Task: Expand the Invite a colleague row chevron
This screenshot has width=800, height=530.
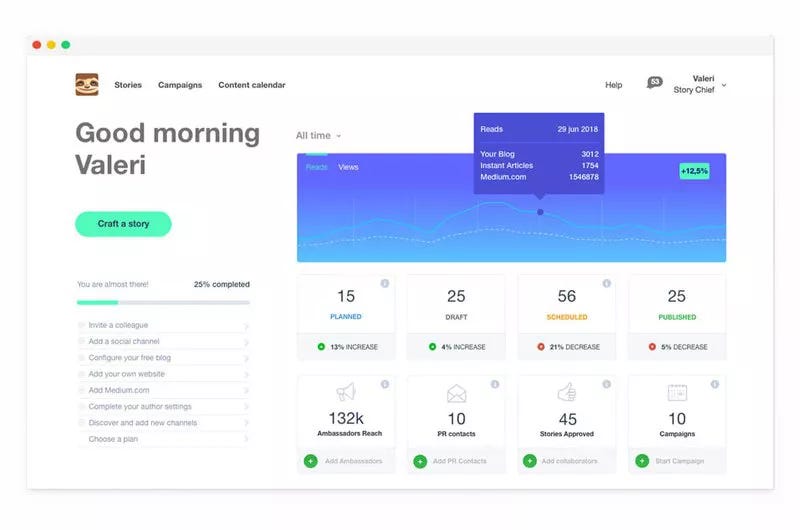Action: (x=246, y=326)
